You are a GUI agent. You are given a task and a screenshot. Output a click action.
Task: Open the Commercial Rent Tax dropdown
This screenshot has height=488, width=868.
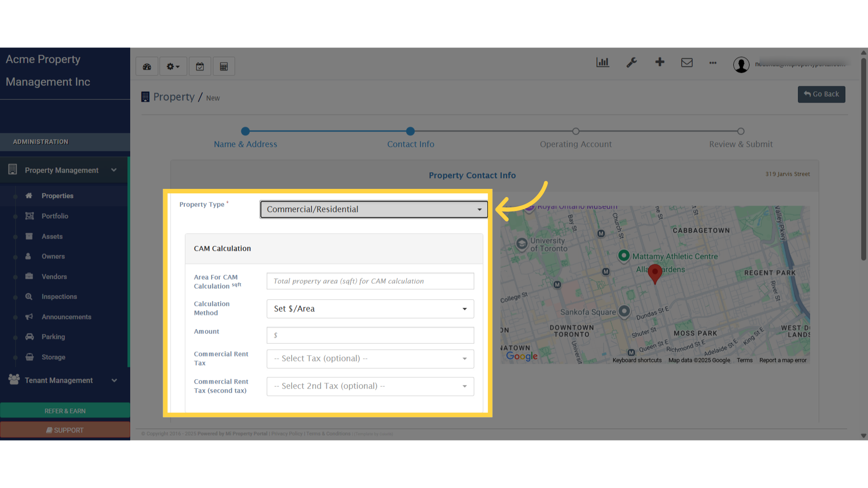[x=370, y=358]
